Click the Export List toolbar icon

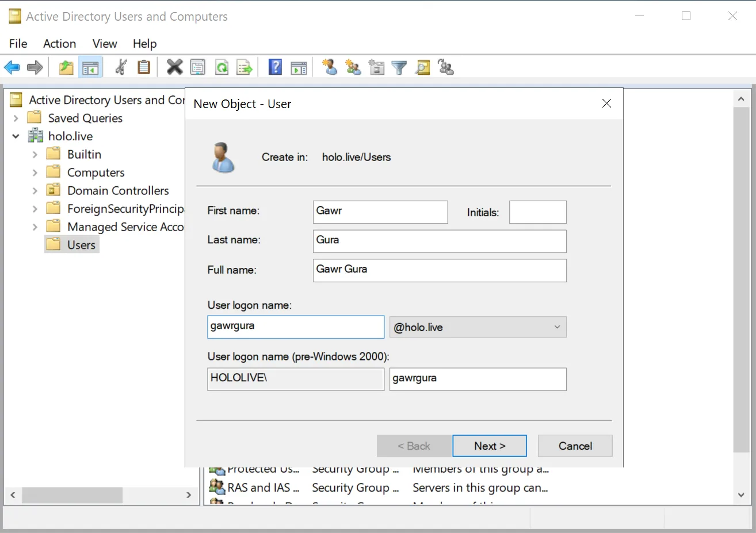[245, 67]
